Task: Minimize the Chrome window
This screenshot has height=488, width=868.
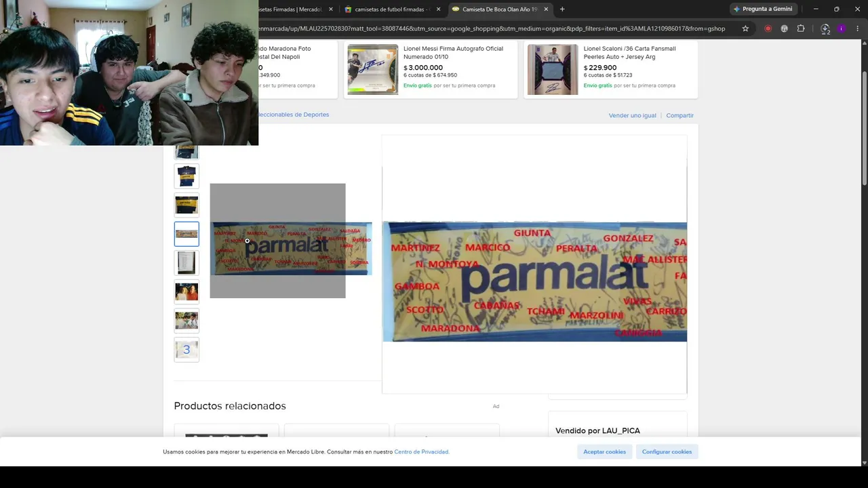Action: pos(816,9)
